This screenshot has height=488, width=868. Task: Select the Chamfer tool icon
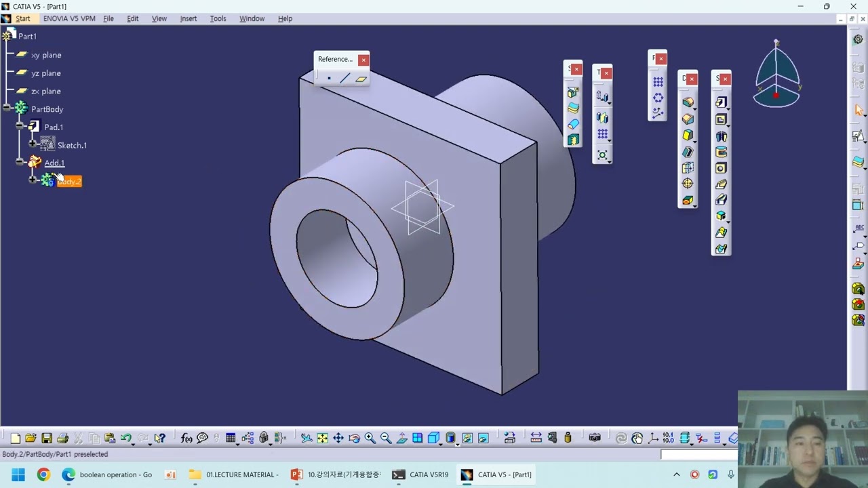(688, 119)
